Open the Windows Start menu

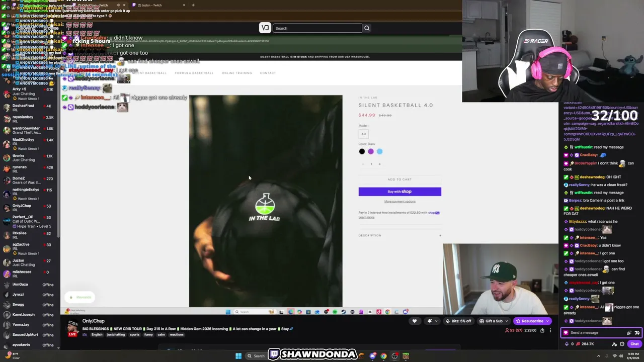[238, 356]
